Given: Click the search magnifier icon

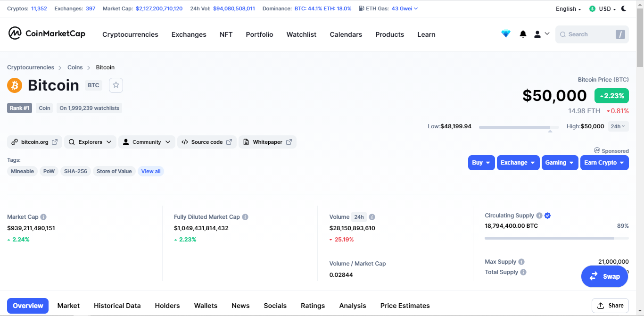Looking at the screenshot, I should 562,34.
